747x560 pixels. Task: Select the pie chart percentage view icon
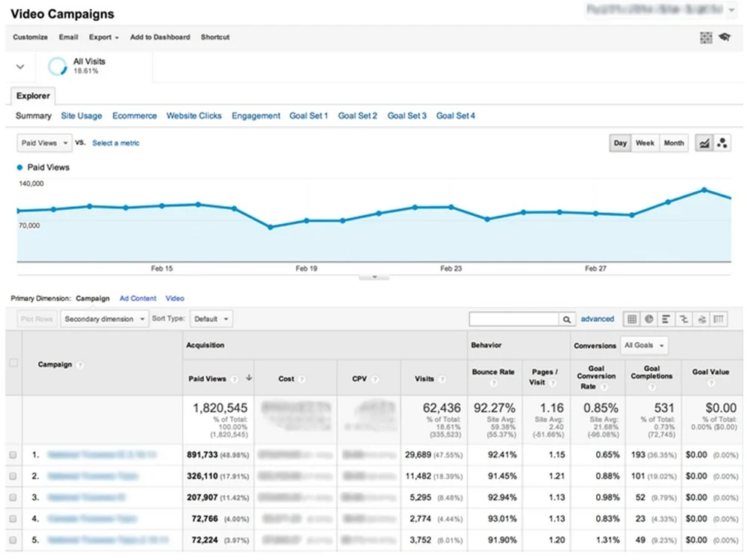[649, 319]
